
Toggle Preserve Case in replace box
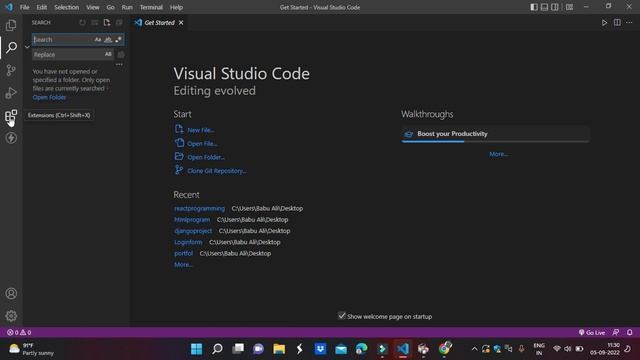click(x=108, y=54)
